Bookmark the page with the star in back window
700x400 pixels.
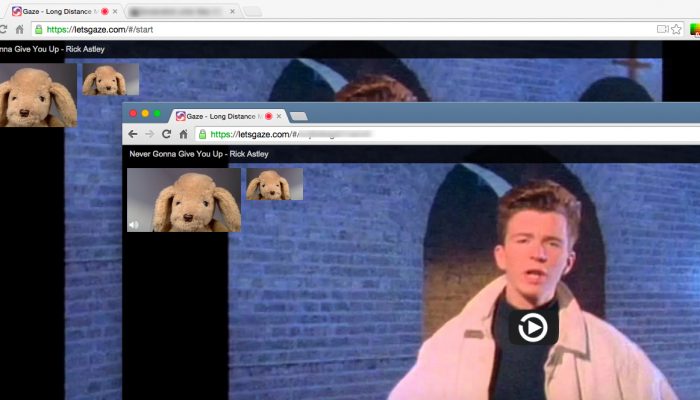point(676,29)
